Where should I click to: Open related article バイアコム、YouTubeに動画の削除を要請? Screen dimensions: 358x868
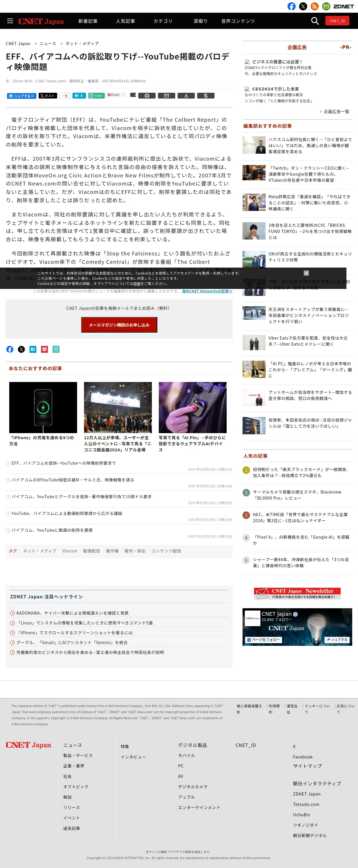click(x=52, y=530)
